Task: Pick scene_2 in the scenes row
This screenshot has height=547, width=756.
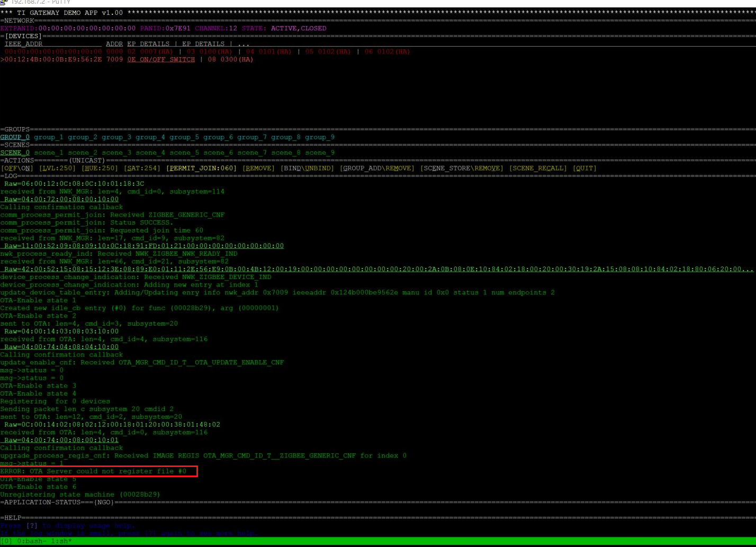Action: coord(83,153)
